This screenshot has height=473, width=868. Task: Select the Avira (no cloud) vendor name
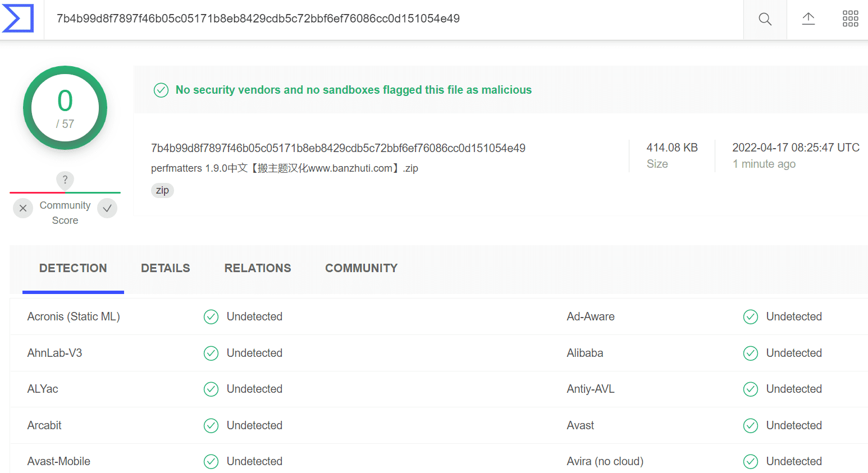pos(605,461)
